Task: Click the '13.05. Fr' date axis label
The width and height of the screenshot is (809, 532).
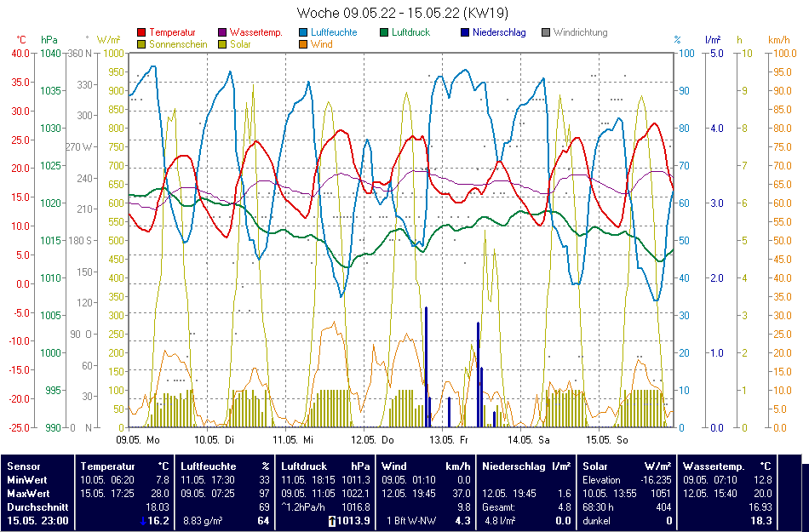Action: pyautogui.click(x=448, y=440)
